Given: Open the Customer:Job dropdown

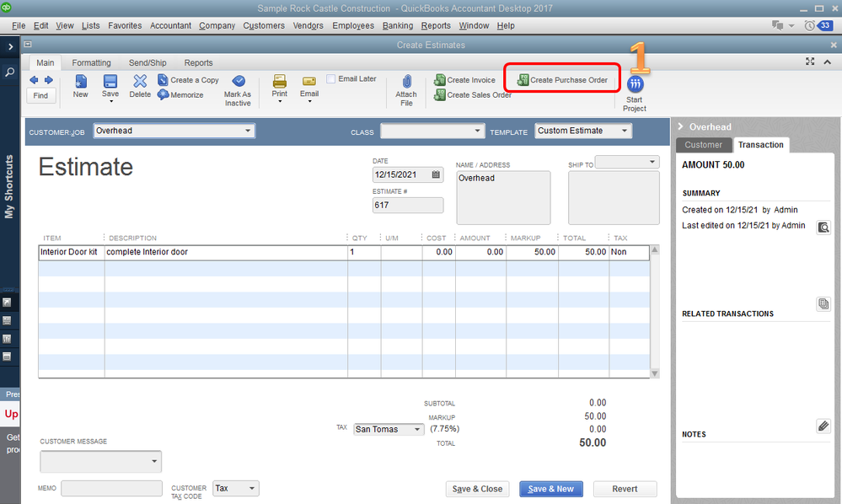Looking at the screenshot, I should click(x=248, y=131).
